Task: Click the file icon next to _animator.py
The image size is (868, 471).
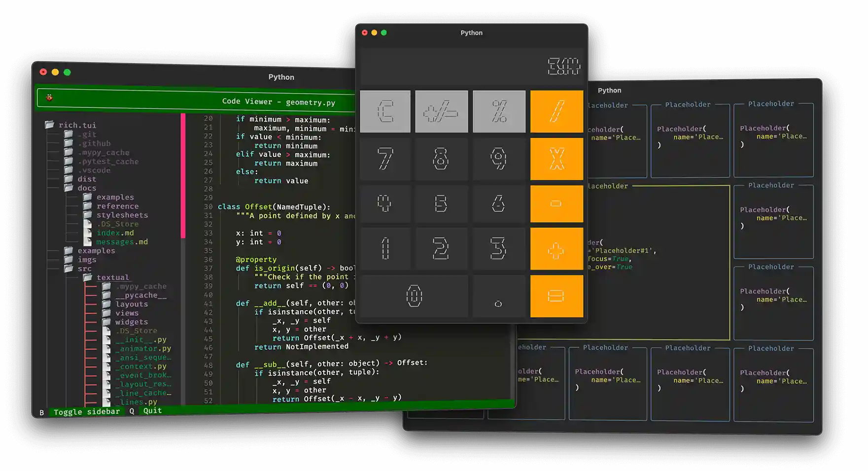Action: click(107, 348)
